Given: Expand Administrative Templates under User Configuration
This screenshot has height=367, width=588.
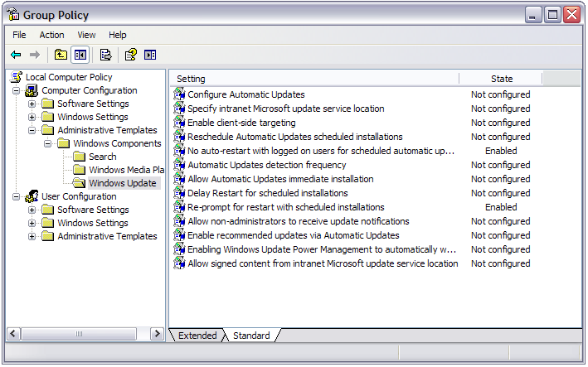Looking at the screenshot, I should coord(32,236).
